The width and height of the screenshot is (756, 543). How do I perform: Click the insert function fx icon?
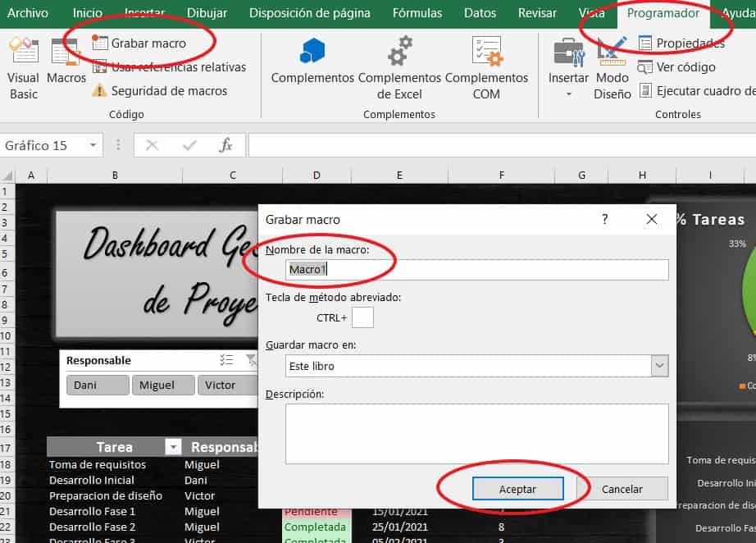coord(225,145)
